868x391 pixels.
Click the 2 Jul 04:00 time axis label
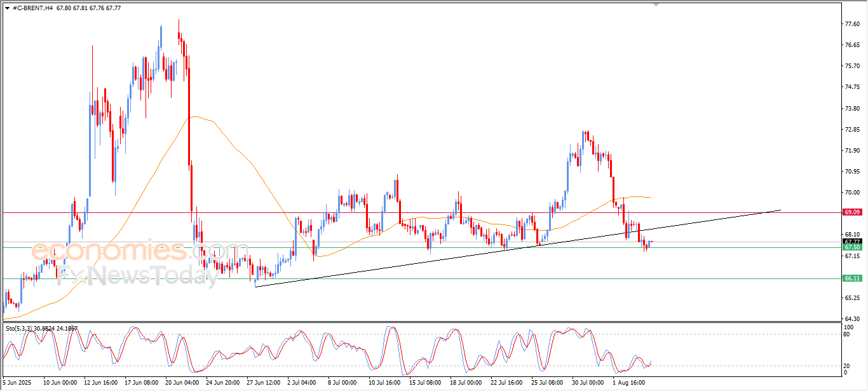click(x=302, y=383)
